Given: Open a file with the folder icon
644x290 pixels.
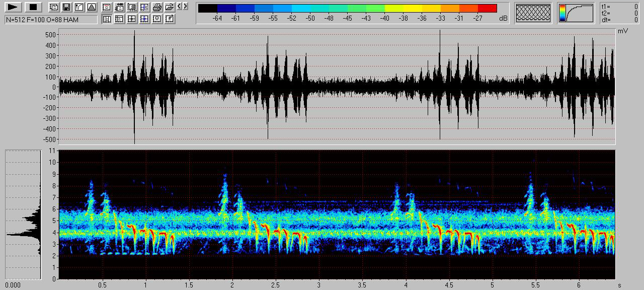Looking at the screenshot, I should [x=170, y=7].
